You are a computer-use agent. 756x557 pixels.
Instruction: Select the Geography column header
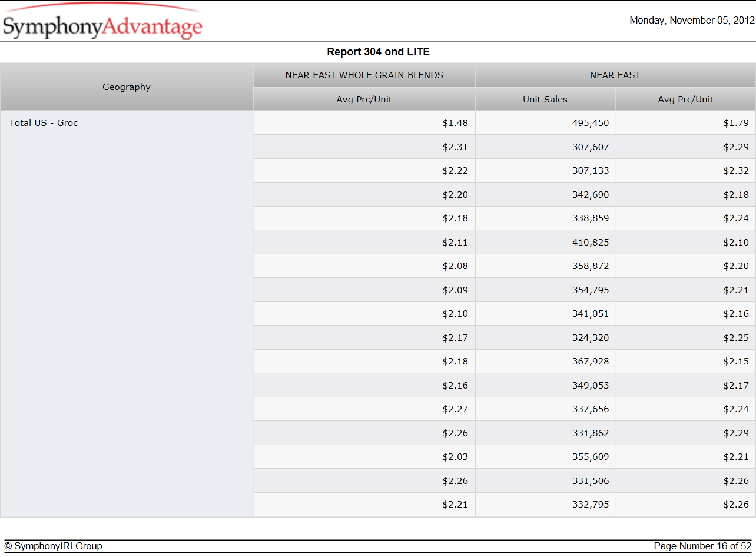(x=127, y=87)
